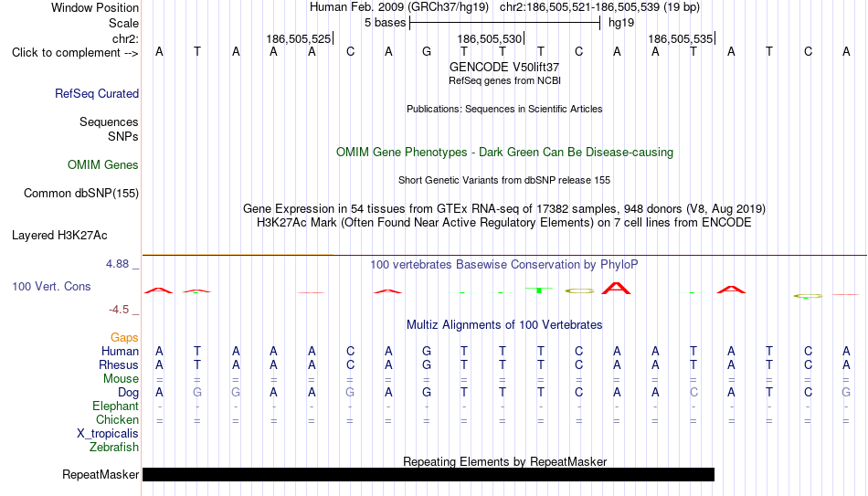Click the chr2: ruler label
This screenshot has width=868, height=496.
[x=126, y=38]
